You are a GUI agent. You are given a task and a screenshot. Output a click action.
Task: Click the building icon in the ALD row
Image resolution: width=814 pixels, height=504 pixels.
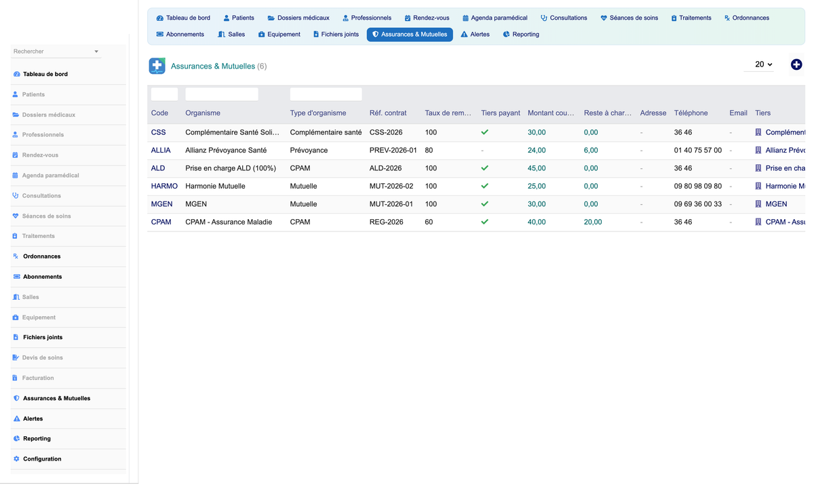pos(758,168)
